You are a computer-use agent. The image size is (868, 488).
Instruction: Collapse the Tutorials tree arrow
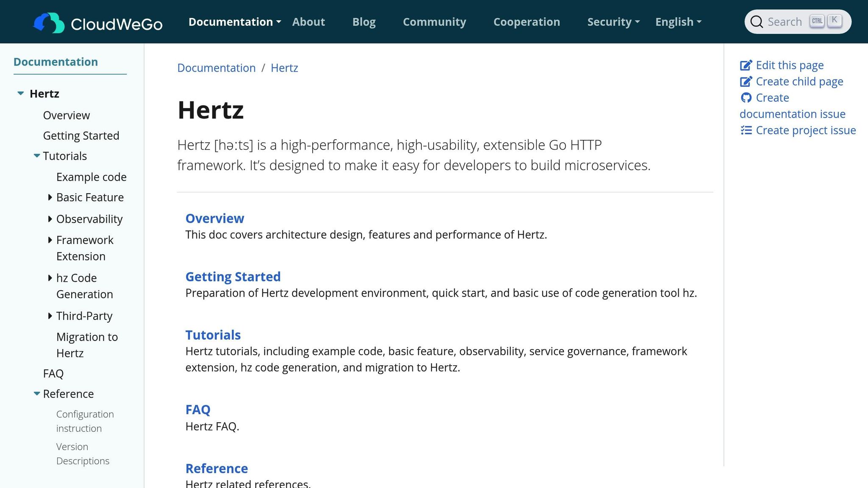point(37,156)
